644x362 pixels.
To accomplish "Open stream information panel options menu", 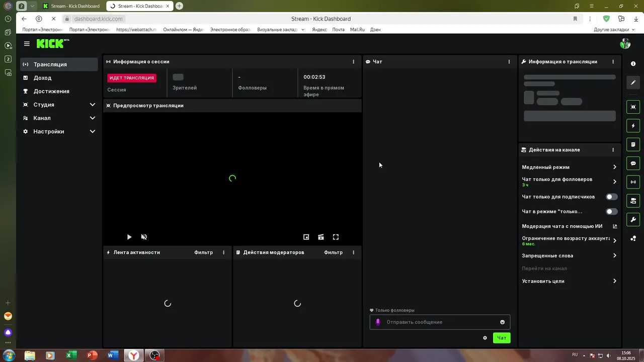I will pos(613,62).
